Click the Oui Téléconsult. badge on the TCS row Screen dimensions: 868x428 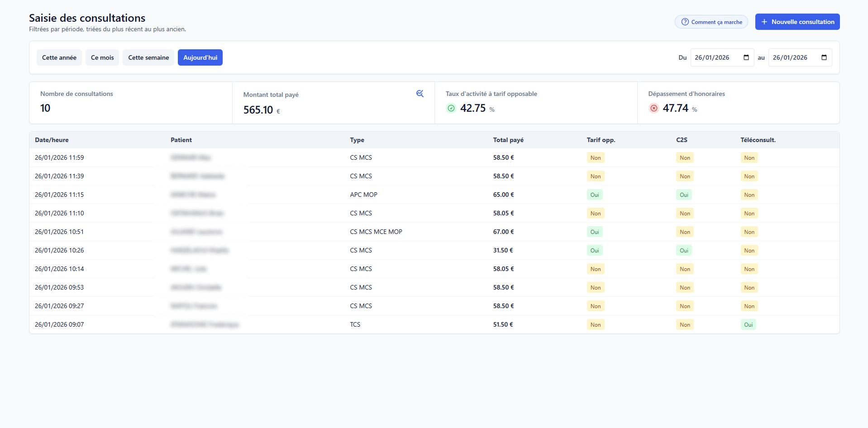(x=748, y=324)
